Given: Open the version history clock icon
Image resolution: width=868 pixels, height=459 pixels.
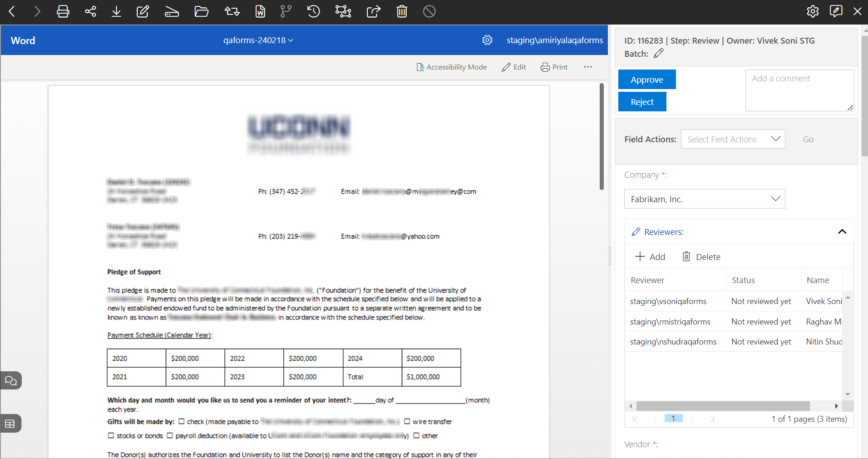Looking at the screenshot, I should [313, 11].
